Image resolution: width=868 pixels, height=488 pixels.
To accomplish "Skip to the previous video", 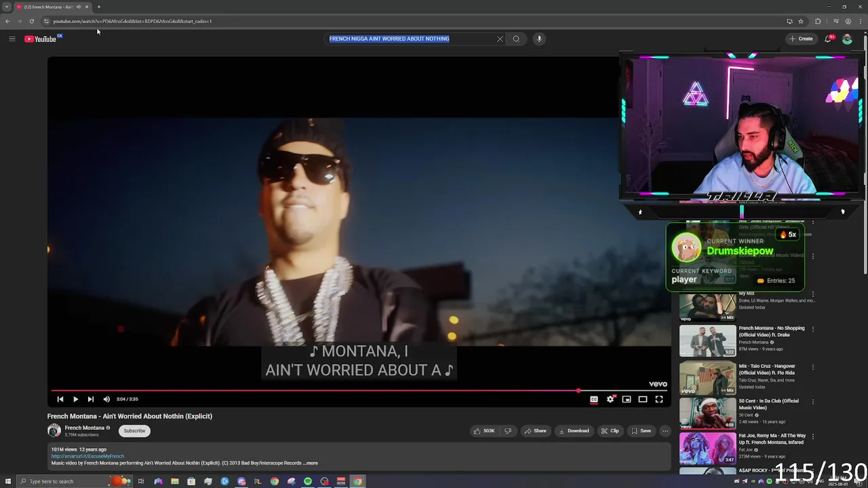I will pos(60,399).
